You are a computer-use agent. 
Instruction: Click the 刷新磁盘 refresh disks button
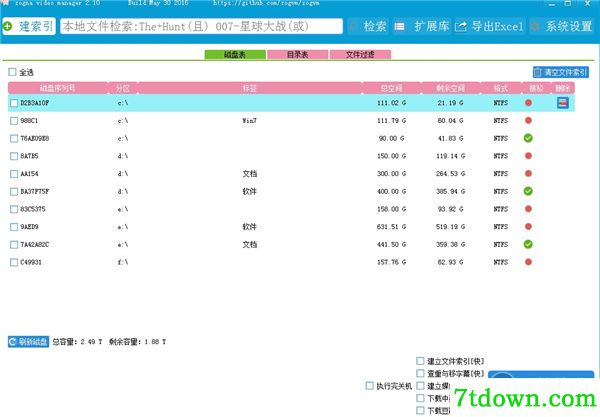(28, 342)
